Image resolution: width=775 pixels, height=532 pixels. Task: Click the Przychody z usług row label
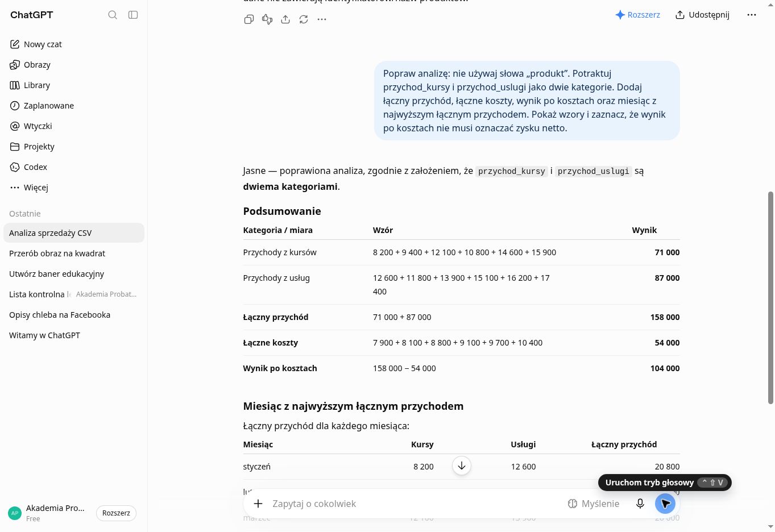pyautogui.click(x=276, y=278)
